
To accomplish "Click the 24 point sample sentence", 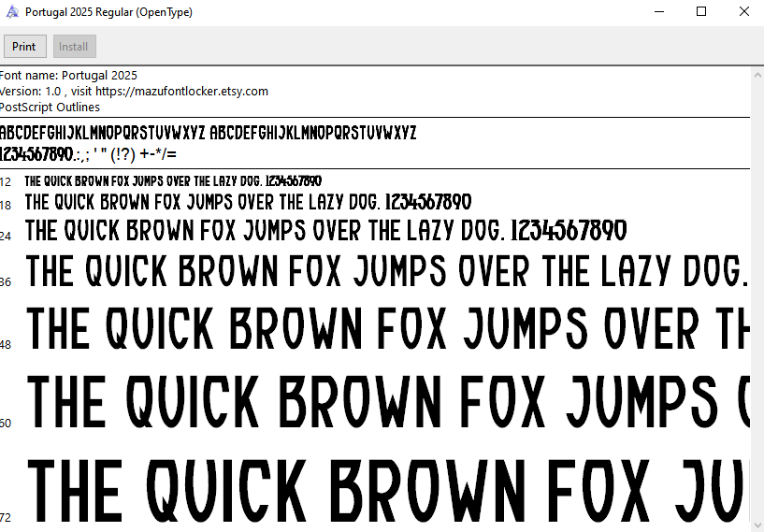I will coord(325,230).
